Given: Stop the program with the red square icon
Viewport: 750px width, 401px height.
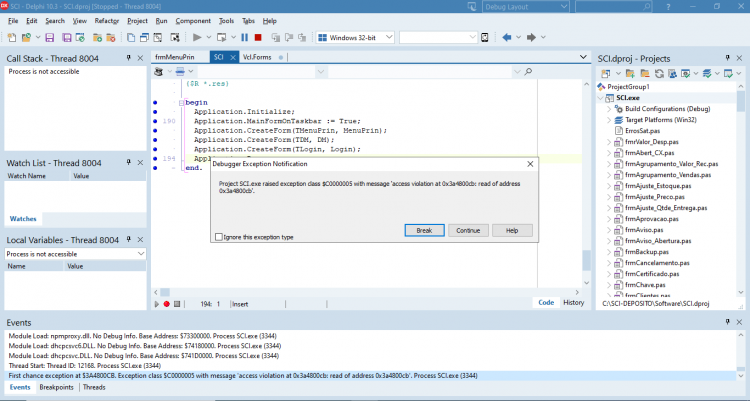Looking at the screenshot, I should click(258, 37).
